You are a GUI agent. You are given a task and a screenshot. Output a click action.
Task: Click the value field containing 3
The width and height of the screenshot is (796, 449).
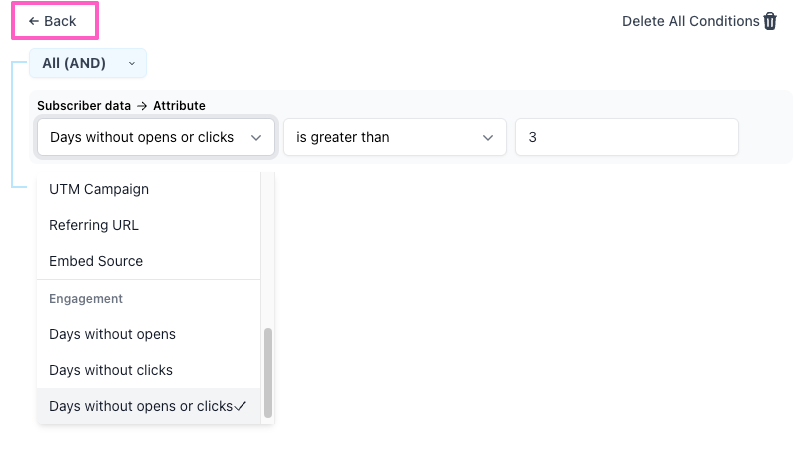click(x=626, y=137)
